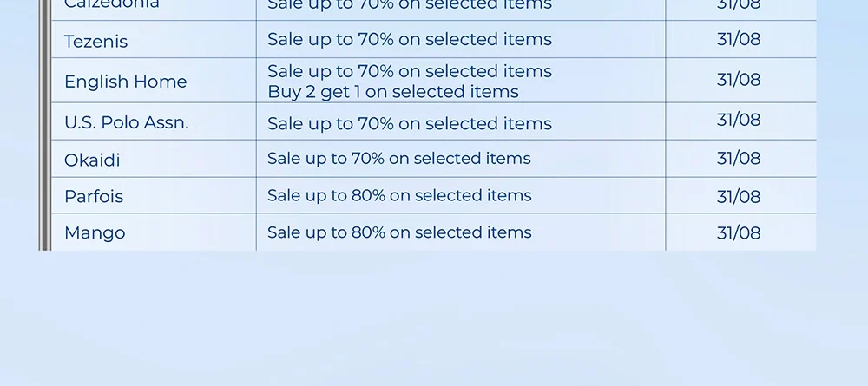Click the English Home brand name
868x386 pixels.
click(x=126, y=82)
